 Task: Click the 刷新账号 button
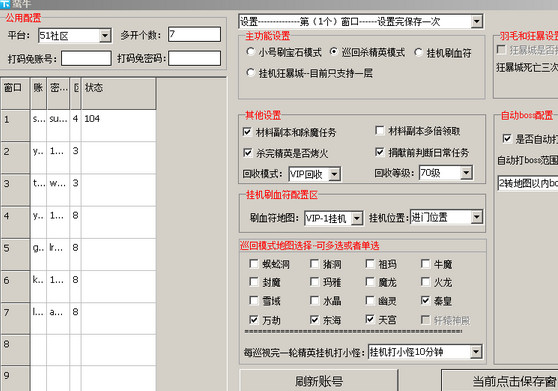[319, 381]
